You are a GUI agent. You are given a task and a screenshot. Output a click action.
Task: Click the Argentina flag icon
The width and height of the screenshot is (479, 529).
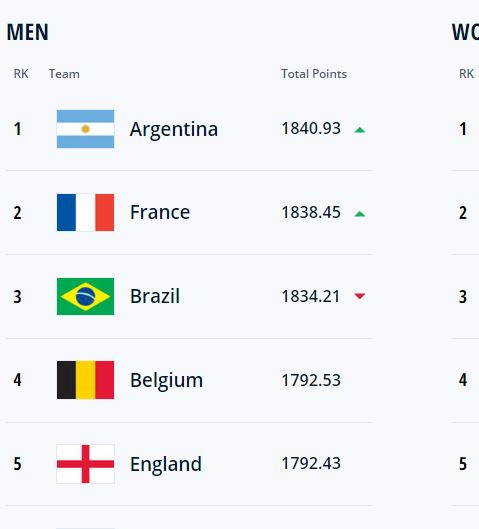pos(85,129)
